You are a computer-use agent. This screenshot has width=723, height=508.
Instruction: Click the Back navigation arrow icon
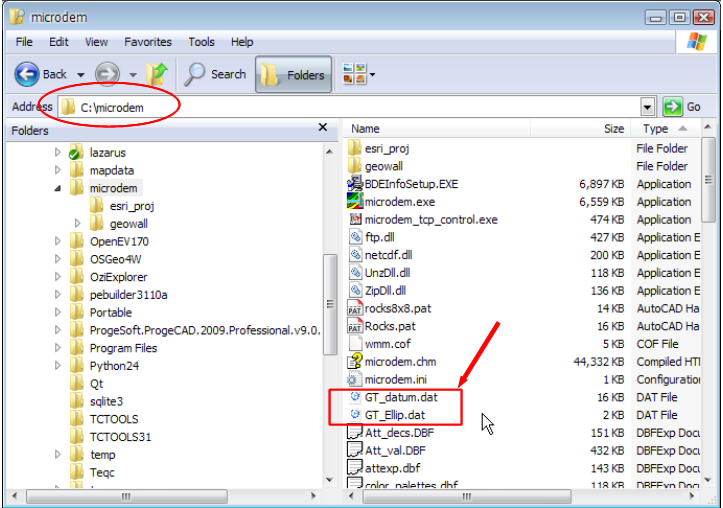[27, 74]
